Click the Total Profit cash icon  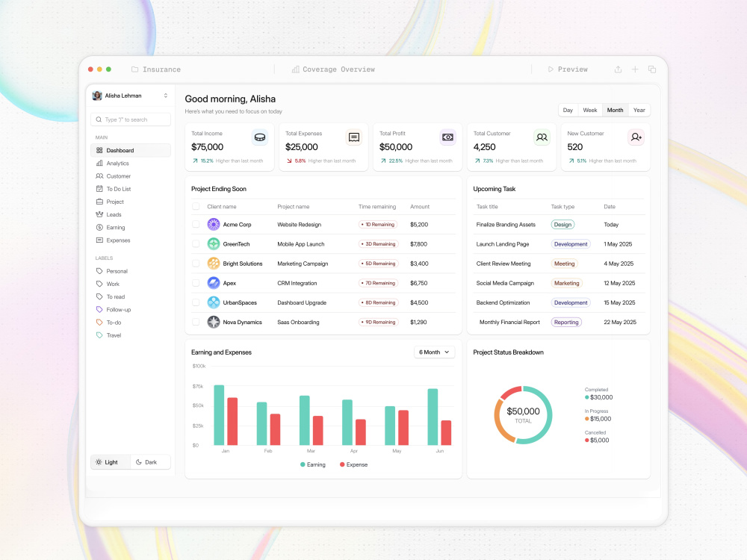pos(447,137)
